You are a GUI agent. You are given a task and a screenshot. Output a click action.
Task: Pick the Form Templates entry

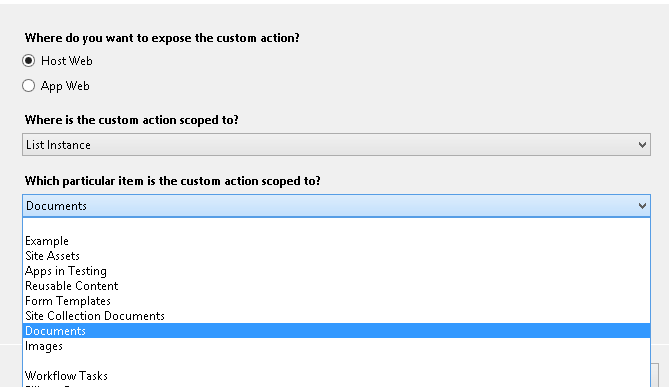pyautogui.click(x=336, y=301)
